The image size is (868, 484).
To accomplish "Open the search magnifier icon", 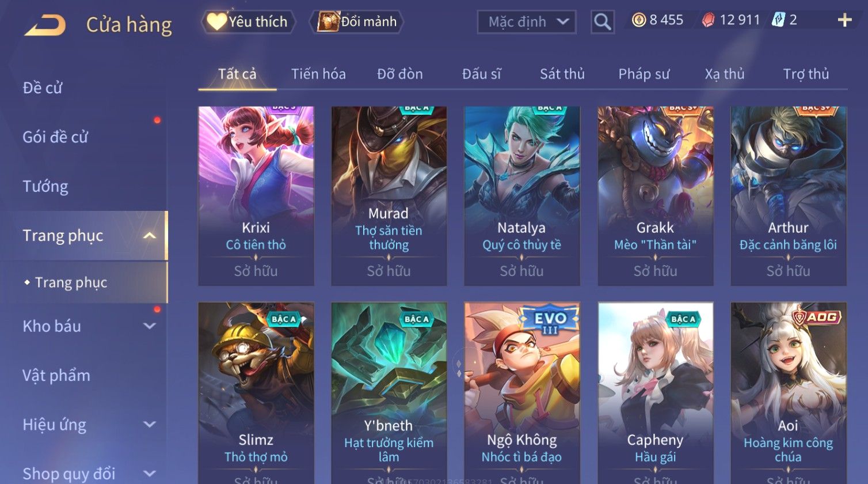I will 602,22.
